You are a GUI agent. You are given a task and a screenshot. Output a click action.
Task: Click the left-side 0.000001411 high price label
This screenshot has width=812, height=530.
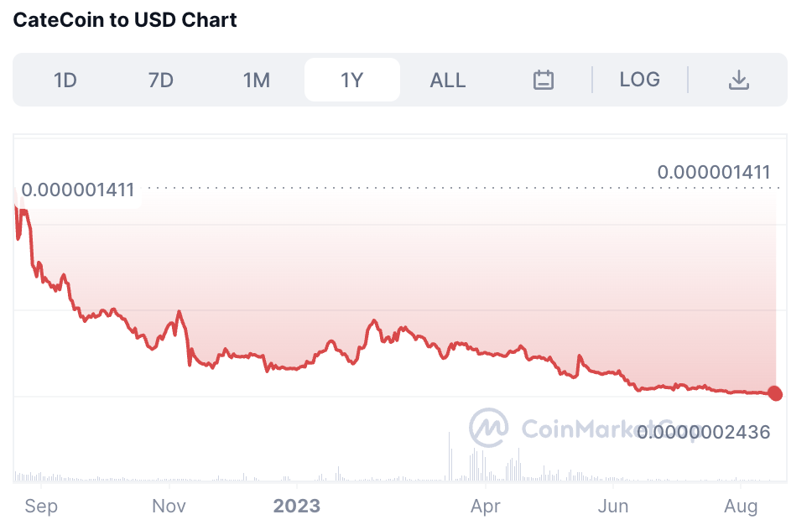point(78,190)
